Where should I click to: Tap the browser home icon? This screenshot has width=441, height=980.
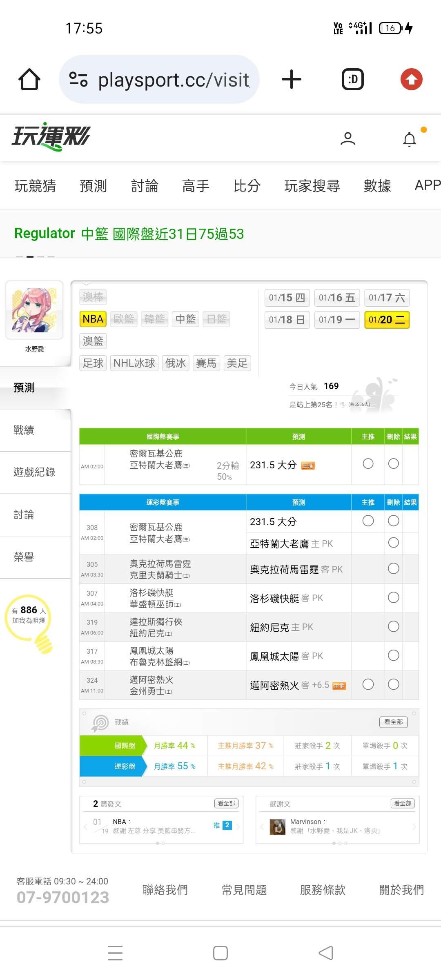click(29, 79)
